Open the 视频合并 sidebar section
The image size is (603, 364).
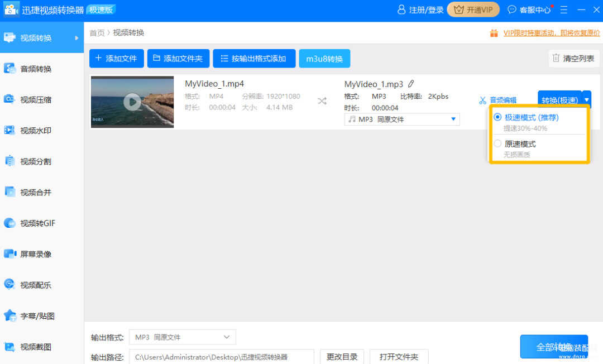coord(41,192)
